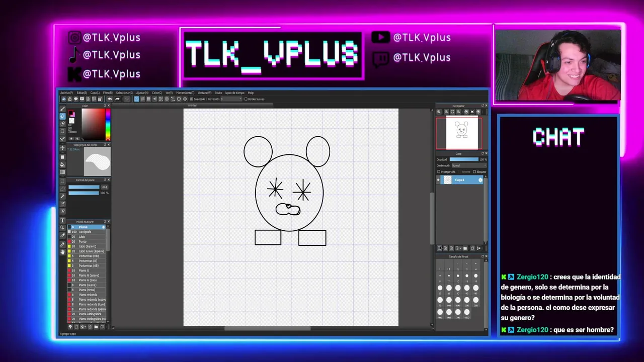Screen dimensions: 644x362
Task: Open the Seleccionar menu
Action: click(124, 93)
